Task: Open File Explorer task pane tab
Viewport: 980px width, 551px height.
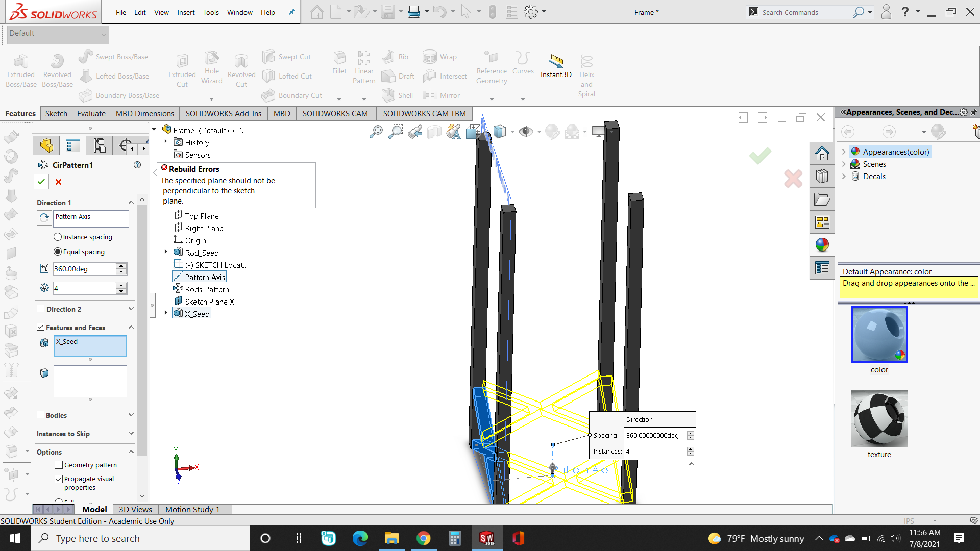Action: pyautogui.click(x=822, y=199)
